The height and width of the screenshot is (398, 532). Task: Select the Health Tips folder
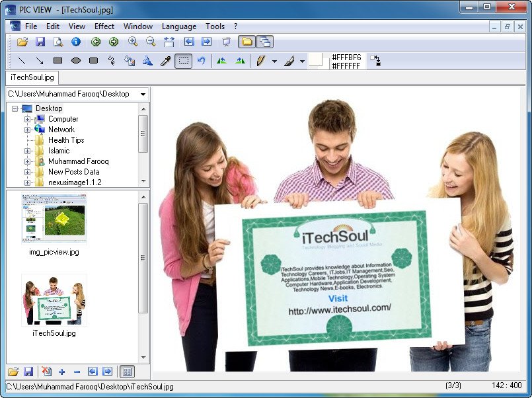pos(66,140)
